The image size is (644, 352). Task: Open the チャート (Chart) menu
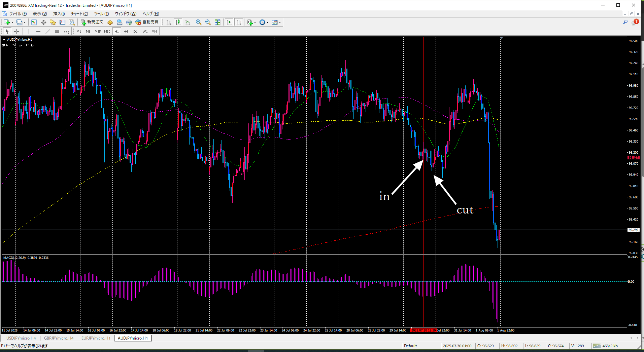coord(79,14)
